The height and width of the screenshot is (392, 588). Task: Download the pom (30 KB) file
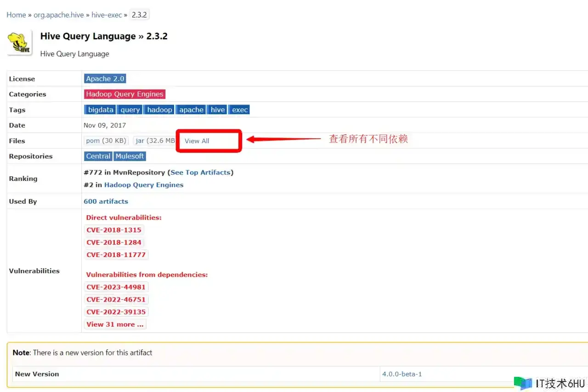106,140
